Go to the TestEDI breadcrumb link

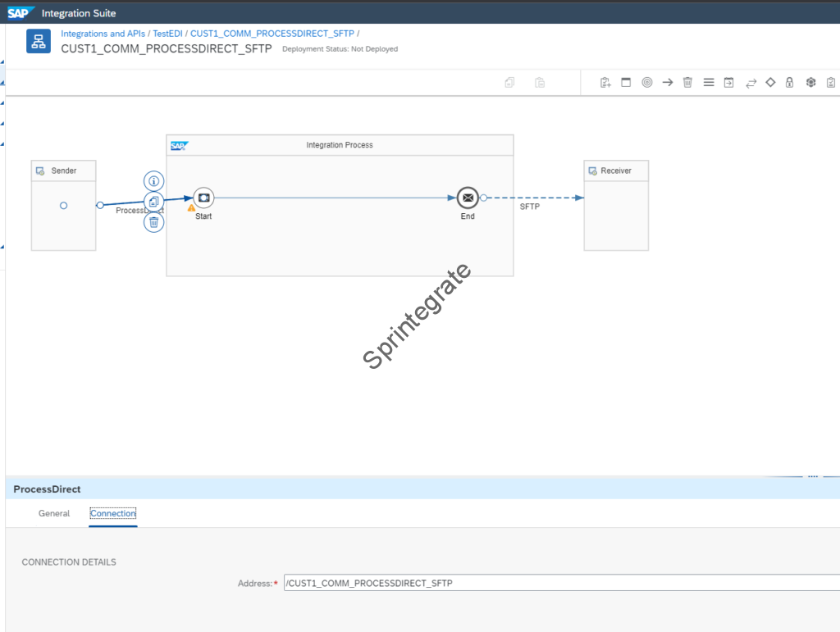pyautogui.click(x=168, y=34)
